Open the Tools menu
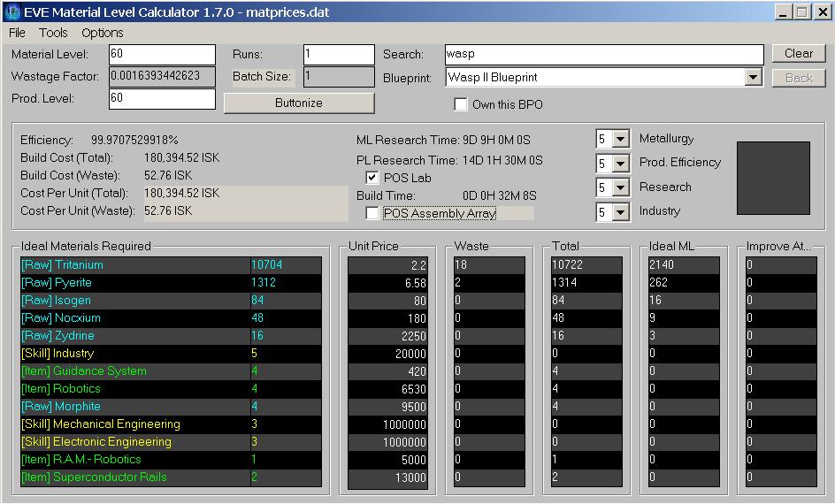The height and width of the screenshot is (504, 835). click(53, 33)
